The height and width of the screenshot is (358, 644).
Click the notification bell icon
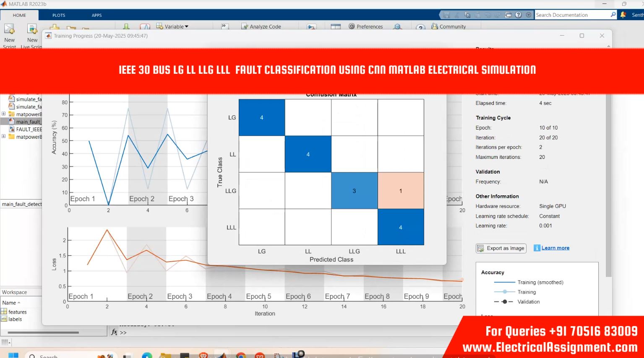tap(624, 15)
